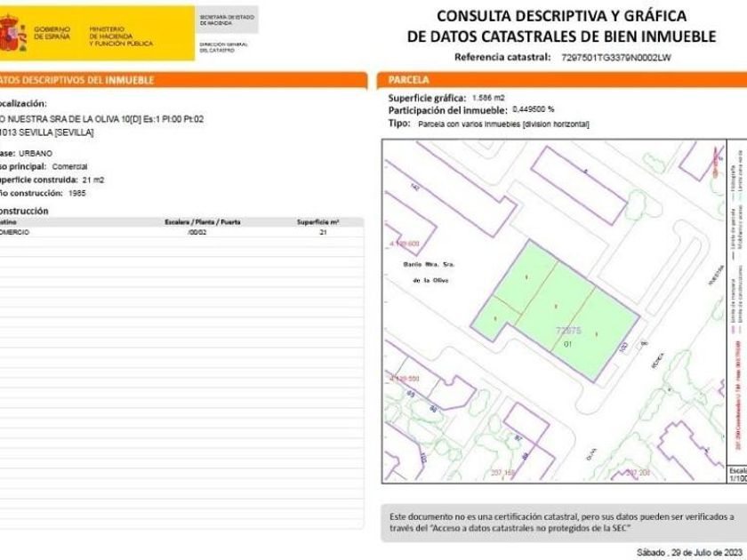Click the 'Construcción' subsection heading
Image resolution: width=747 pixels, height=560 pixels.
pyautogui.click(x=24, y=211)
